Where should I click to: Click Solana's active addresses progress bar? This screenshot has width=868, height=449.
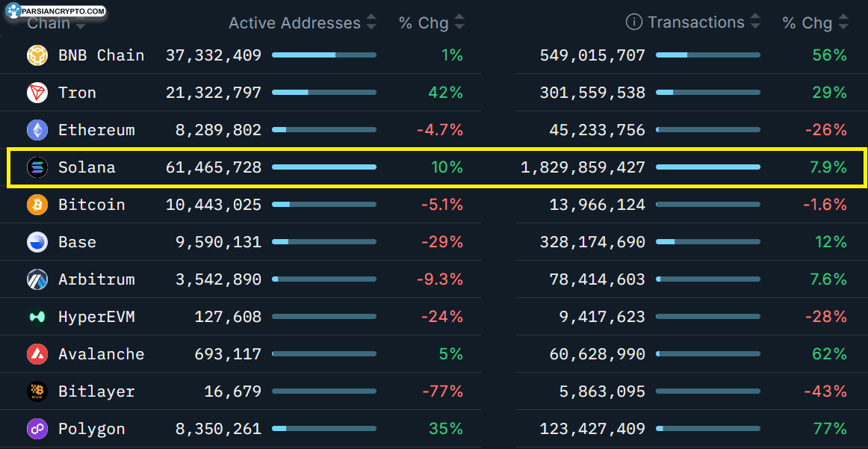(x=324, y=167)
